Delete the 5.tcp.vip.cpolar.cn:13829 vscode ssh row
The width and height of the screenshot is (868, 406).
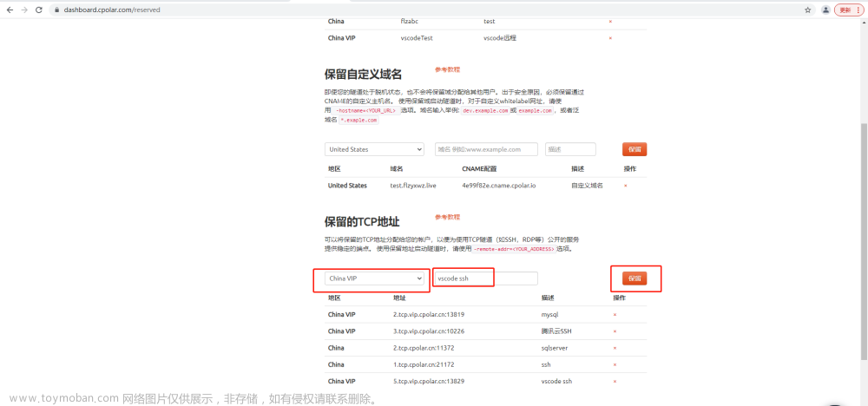click(615, 381)
